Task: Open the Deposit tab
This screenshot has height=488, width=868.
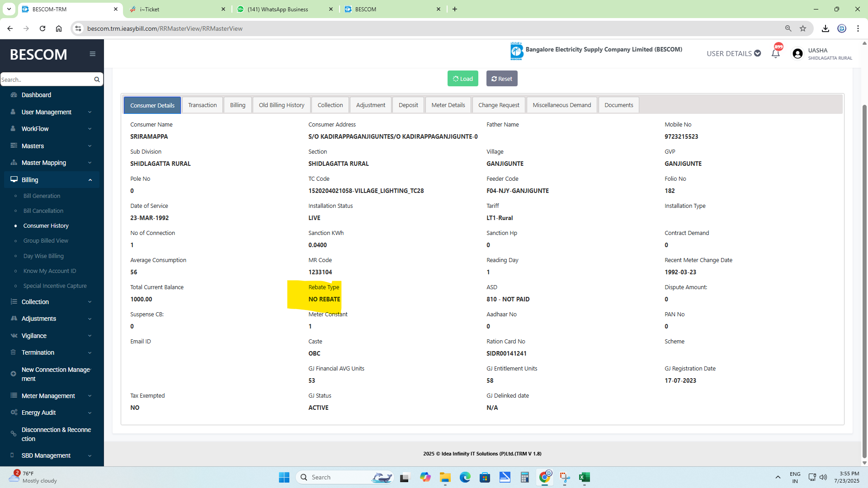Action: [x=408, y=105]
